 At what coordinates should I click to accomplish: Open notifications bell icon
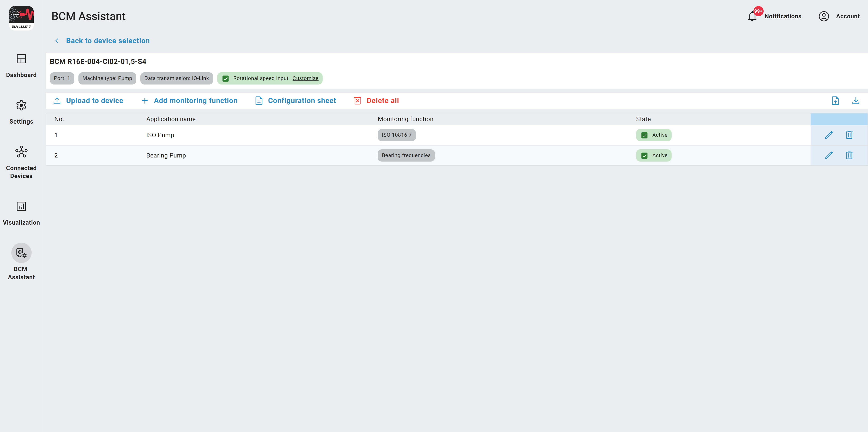[x=752, y=16]
